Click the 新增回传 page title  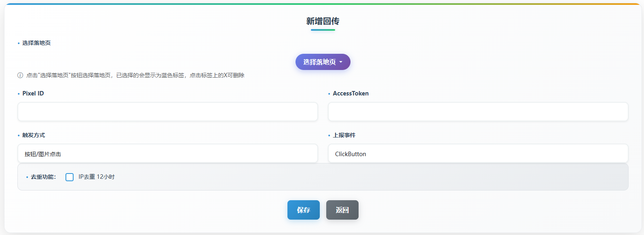tap(323, 21)
